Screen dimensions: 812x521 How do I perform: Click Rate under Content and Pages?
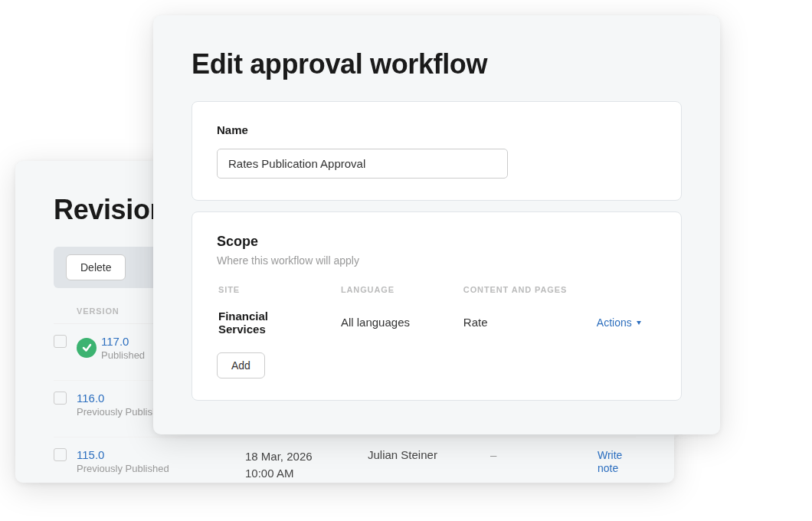pos(475,323)
